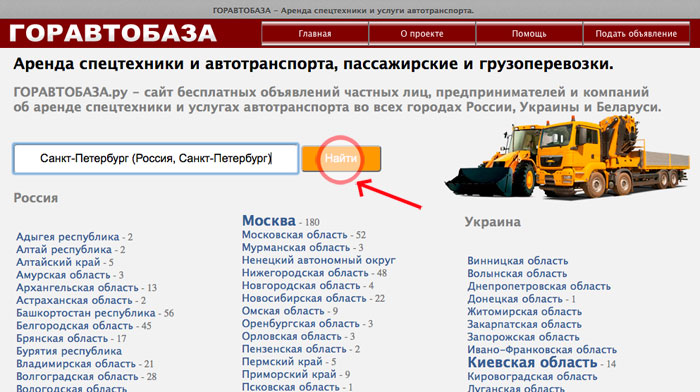700x392 pixels.
Task: Focus the city search input field
Action: pyautogui.click(x=156, y=158)
